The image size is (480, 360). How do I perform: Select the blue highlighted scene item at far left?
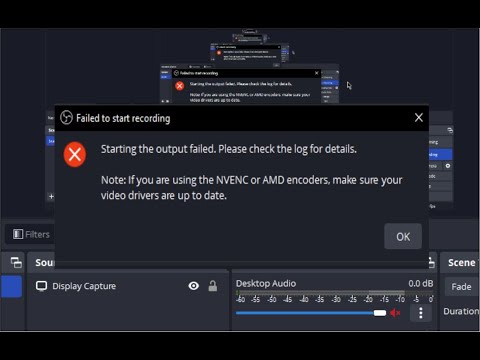12,286
